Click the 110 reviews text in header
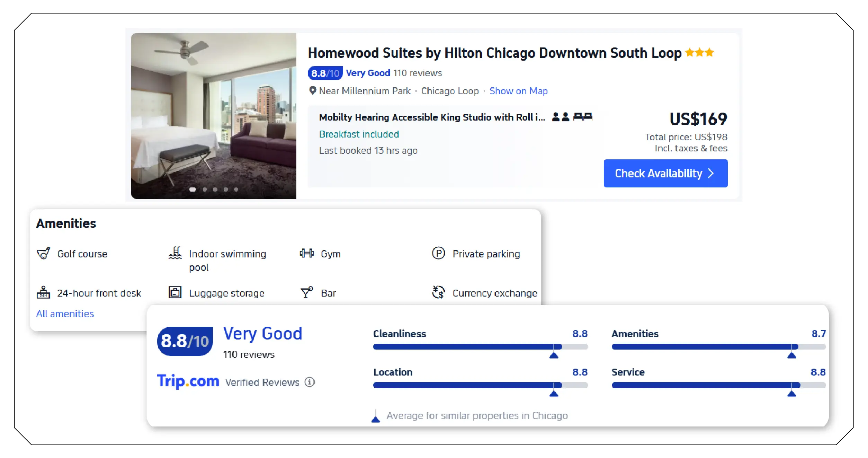The image size is (868, 458). coord(418,73)
